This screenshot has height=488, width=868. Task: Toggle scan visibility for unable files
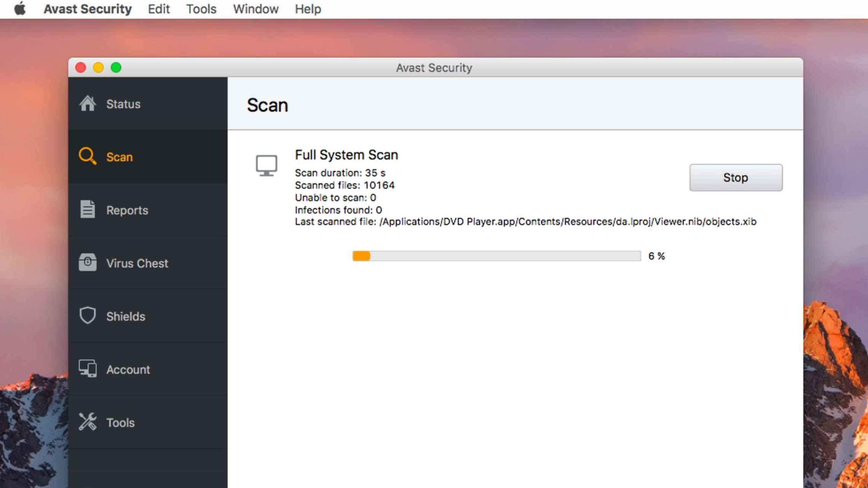click(335, 197)
